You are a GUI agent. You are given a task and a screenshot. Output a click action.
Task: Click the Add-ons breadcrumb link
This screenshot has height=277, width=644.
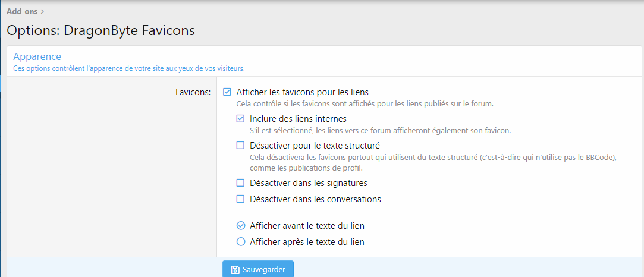click(x=22, y=11)
